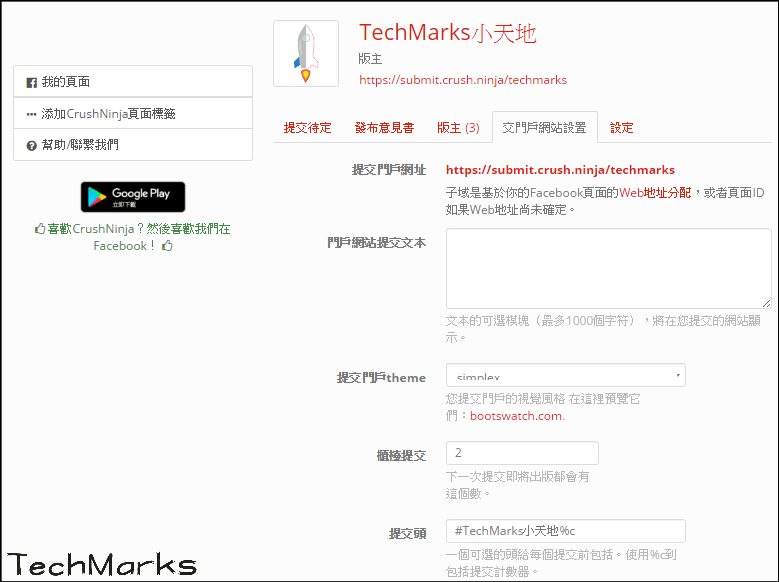Click the text area resize handle corner
The width and height of the screenshot is (779, 582).
[x=767, y=303]
